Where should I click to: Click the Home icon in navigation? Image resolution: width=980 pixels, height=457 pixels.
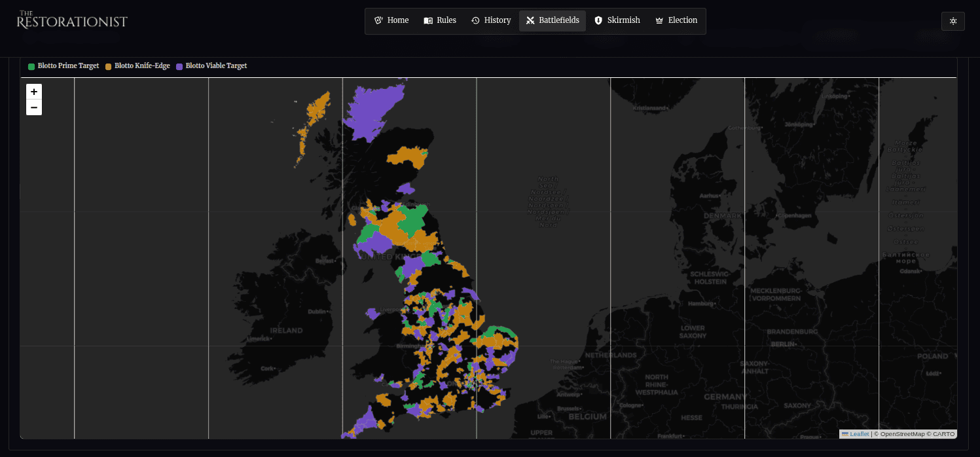tap(378, 20)
